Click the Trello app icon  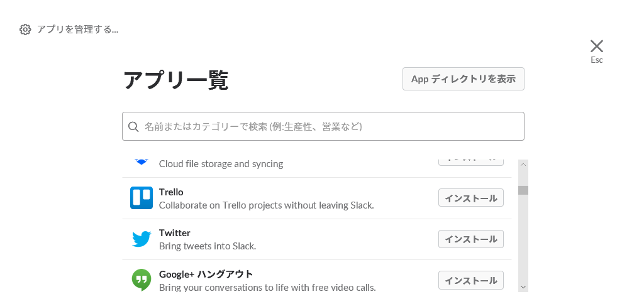(142, 198)
